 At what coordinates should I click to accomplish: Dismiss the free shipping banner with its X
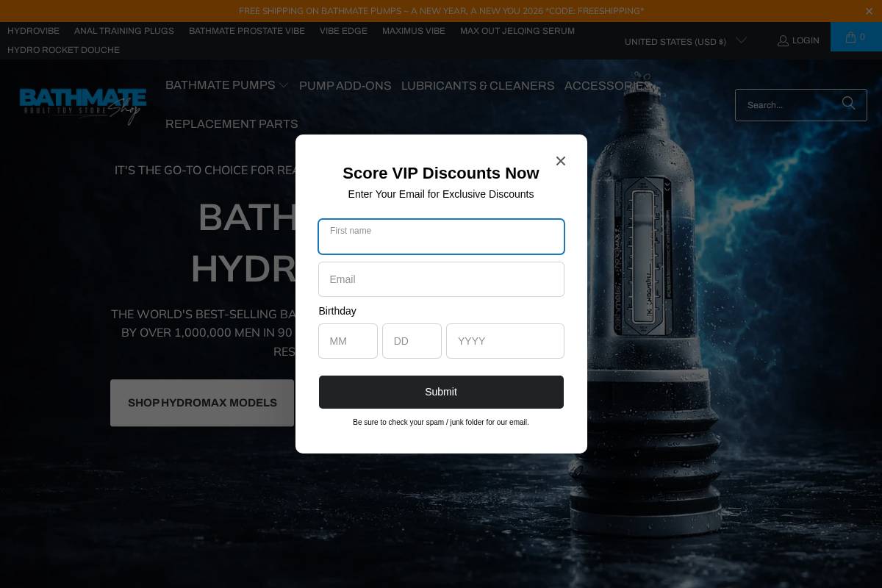(869, 11)
